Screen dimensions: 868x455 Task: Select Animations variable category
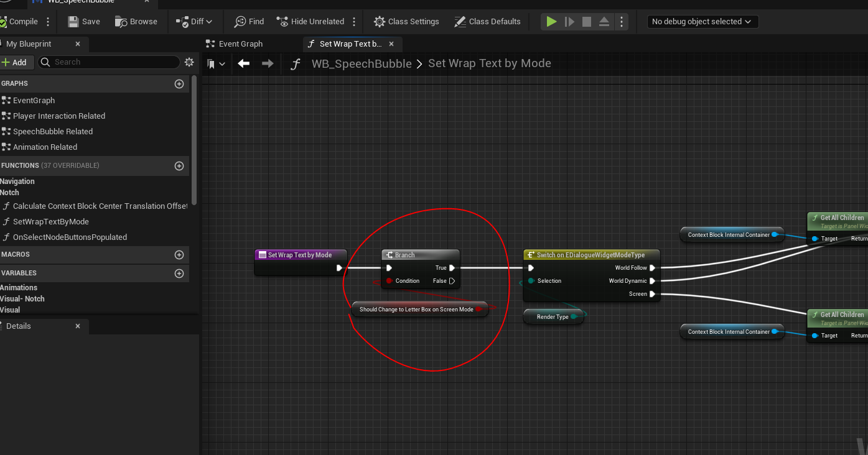coord(19,288)
